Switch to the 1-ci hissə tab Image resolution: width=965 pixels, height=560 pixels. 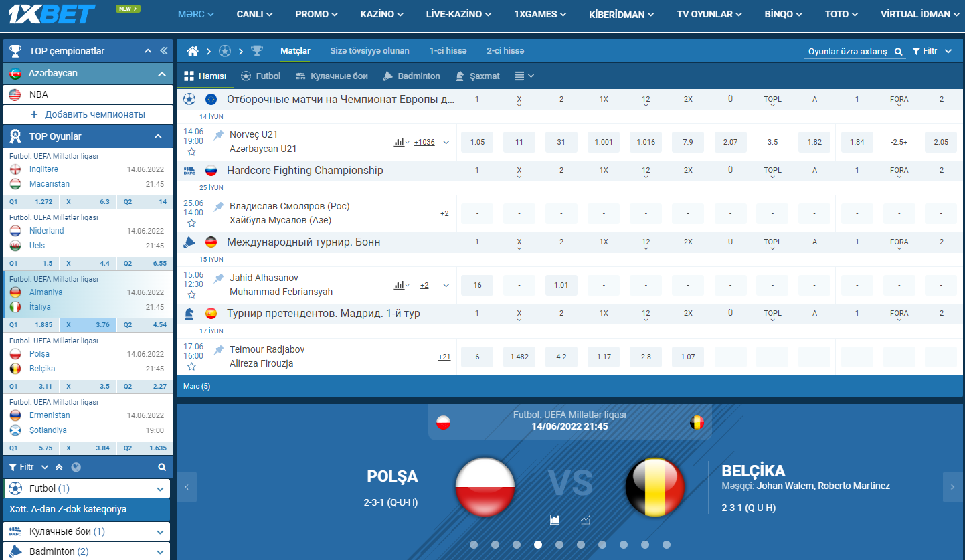tap(448, 51)
